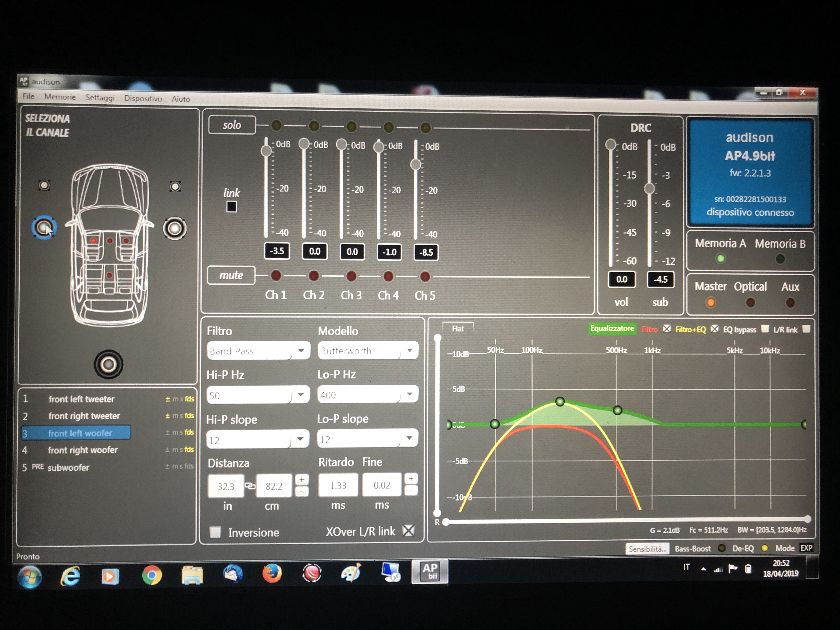Open the Hi-P Hz frequency dropdown
This screenshot has width=840, height=630.
258,395
